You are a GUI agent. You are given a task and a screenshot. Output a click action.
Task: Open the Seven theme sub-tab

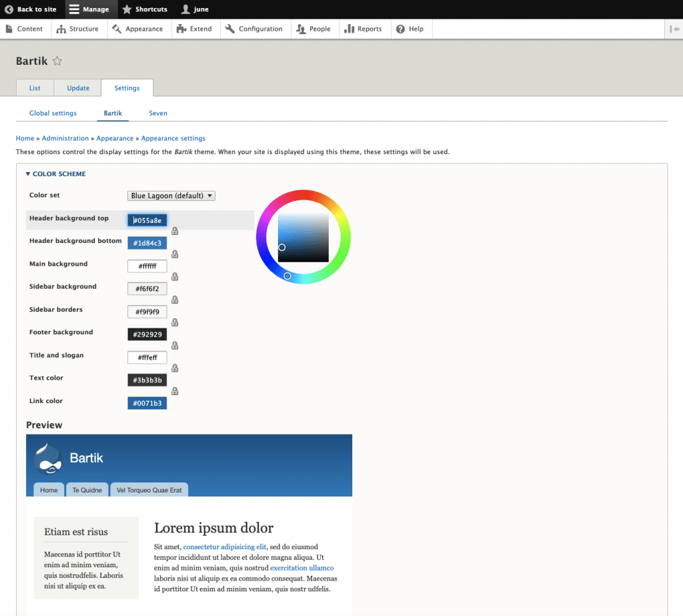tap(158, 113)
